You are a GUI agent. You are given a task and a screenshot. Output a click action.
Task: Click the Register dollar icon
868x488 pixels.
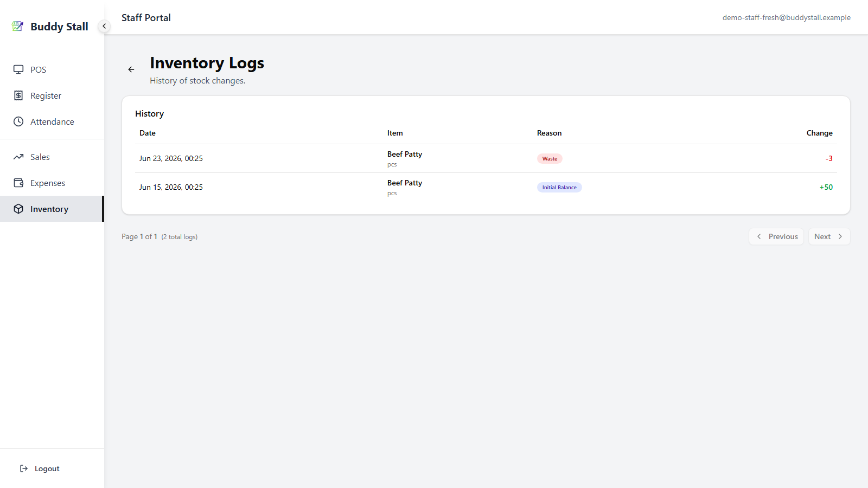[18, 95]
